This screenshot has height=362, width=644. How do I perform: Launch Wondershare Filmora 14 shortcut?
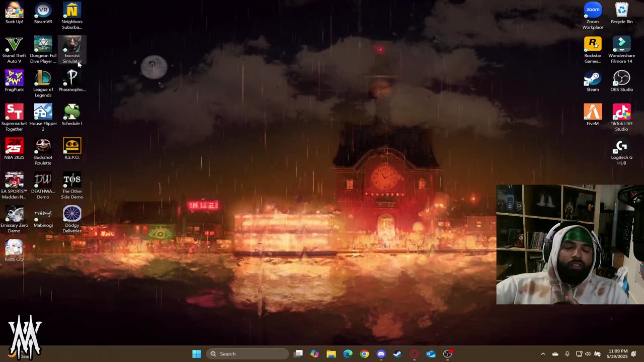[622, 50]
